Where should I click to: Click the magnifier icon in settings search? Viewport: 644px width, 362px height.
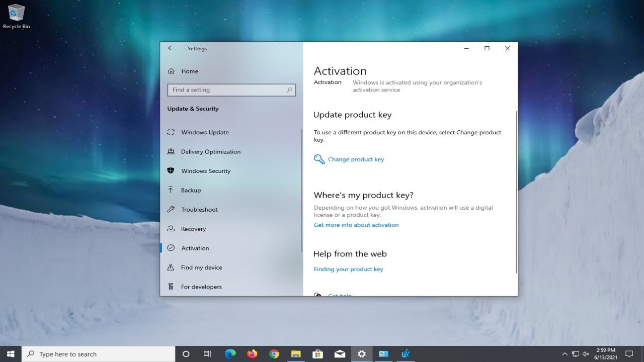pos(289,90)
